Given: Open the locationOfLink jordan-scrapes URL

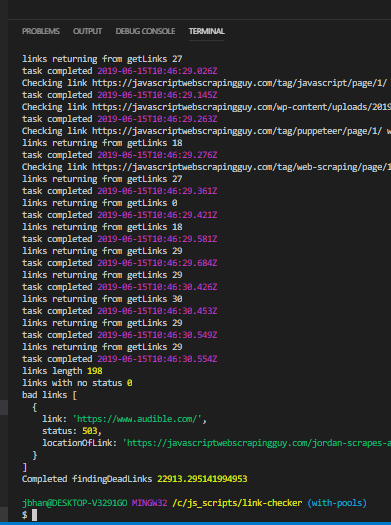Looking at the screenshot, I should pos(257,443).
